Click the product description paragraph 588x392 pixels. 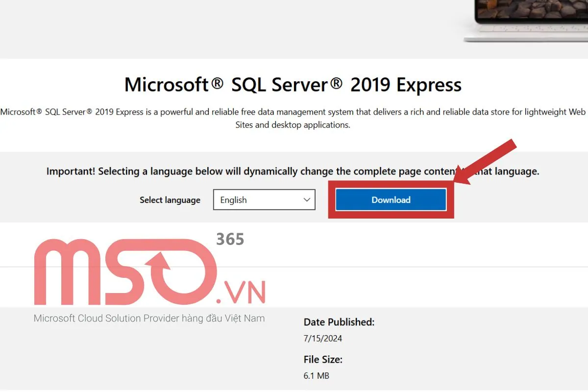pyautogui.click(x=293, y=118)
